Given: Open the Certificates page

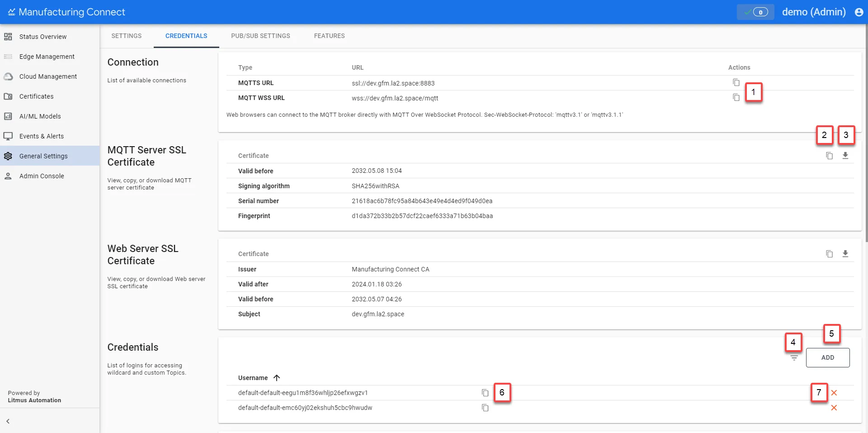Looking at the screenshot, I should click(50, 96).
